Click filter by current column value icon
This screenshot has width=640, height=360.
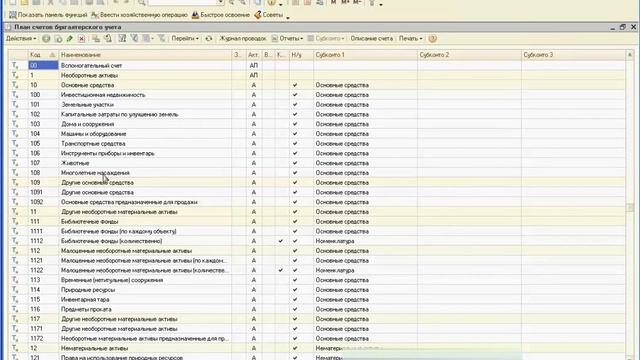pyautogui.click(x=134, y=39)
